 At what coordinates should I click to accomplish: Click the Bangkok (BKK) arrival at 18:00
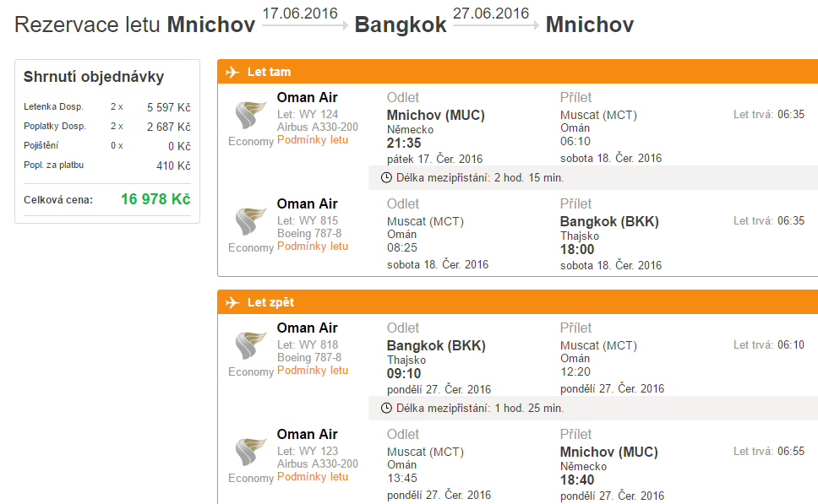(x=609, y=222)
